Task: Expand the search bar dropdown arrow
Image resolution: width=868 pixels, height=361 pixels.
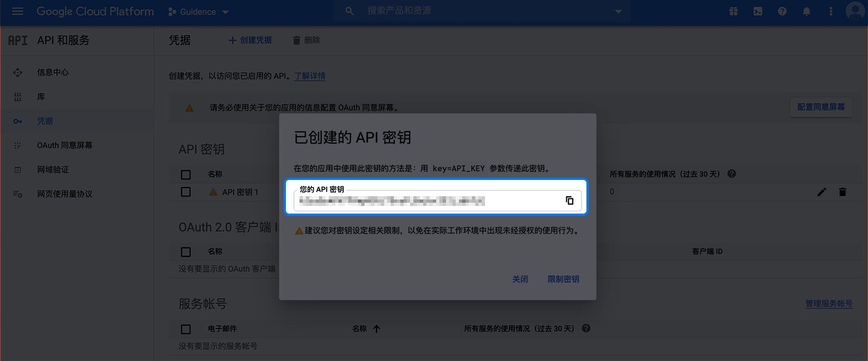Action: click(x=618, y=11)
